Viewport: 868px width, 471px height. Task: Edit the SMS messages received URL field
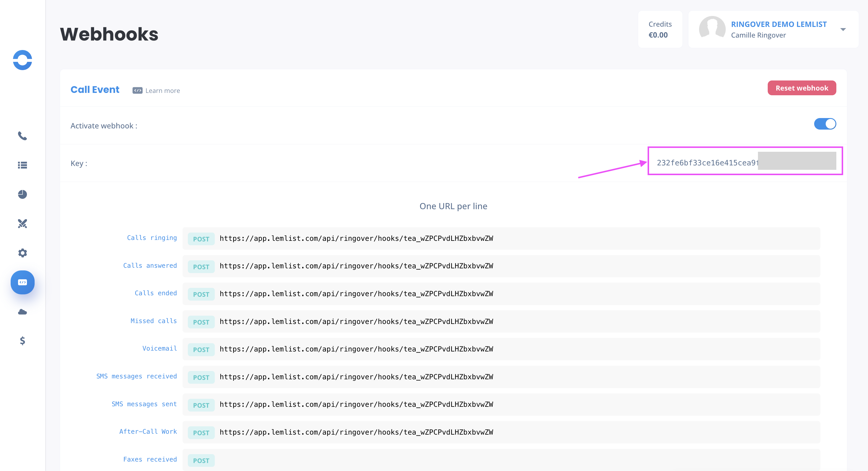[x=501, y=377]
